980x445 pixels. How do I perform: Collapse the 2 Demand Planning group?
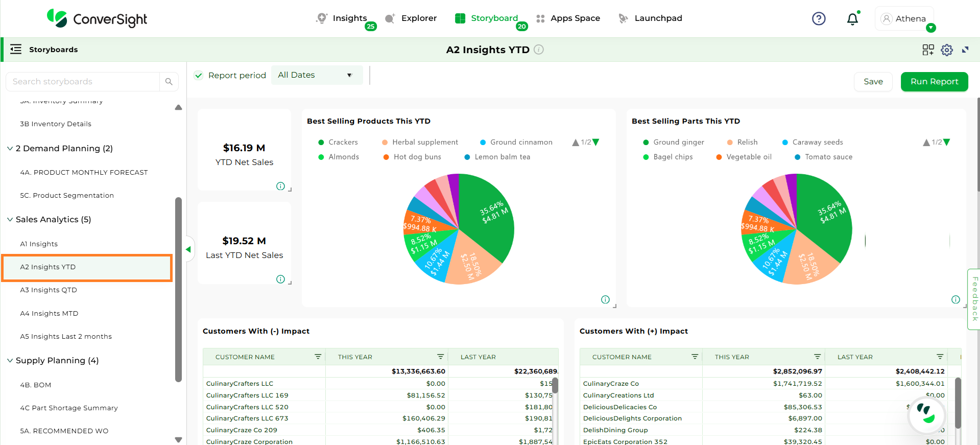click(x=10, y=149)
